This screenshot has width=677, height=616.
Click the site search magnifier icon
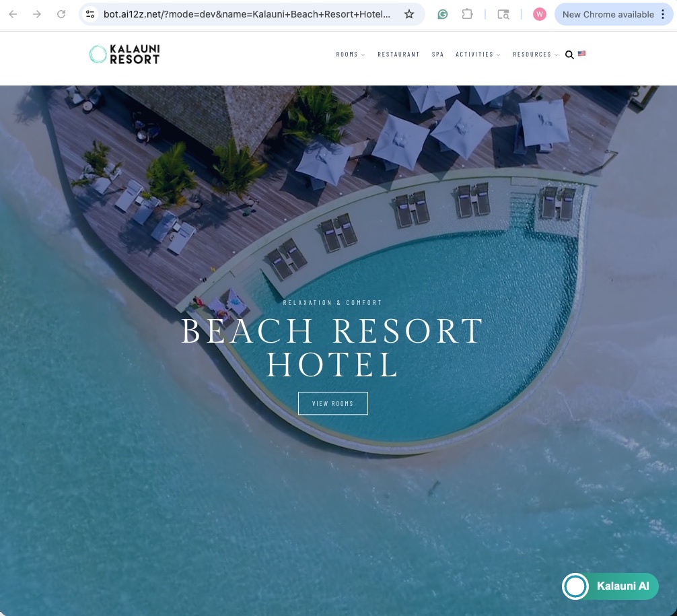[569, 55]
